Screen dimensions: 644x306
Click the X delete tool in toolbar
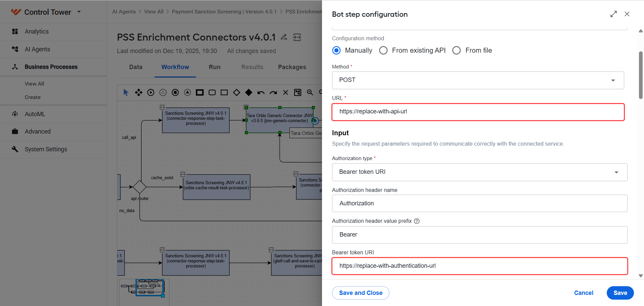tap(285, 93)
